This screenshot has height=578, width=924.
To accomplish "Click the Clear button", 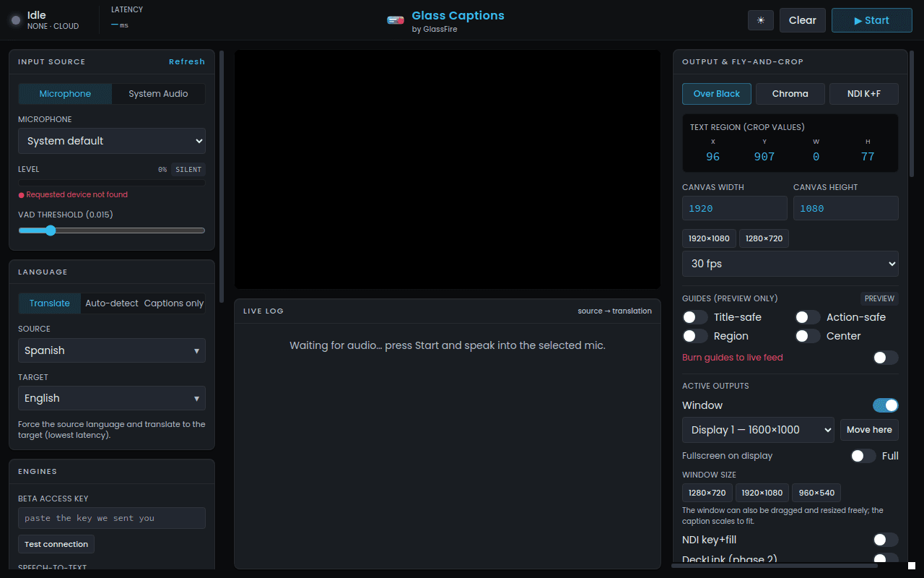I will pos(803,20).
